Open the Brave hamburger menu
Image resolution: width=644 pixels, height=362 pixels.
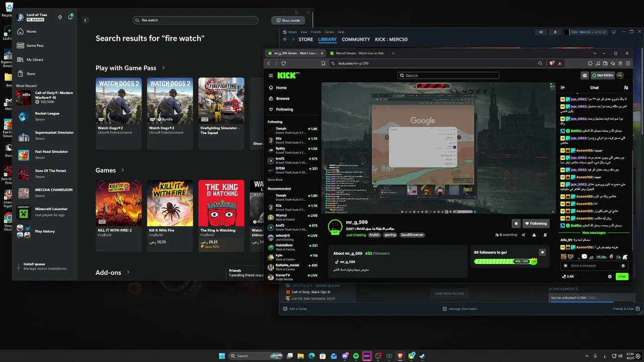[627, 63]
